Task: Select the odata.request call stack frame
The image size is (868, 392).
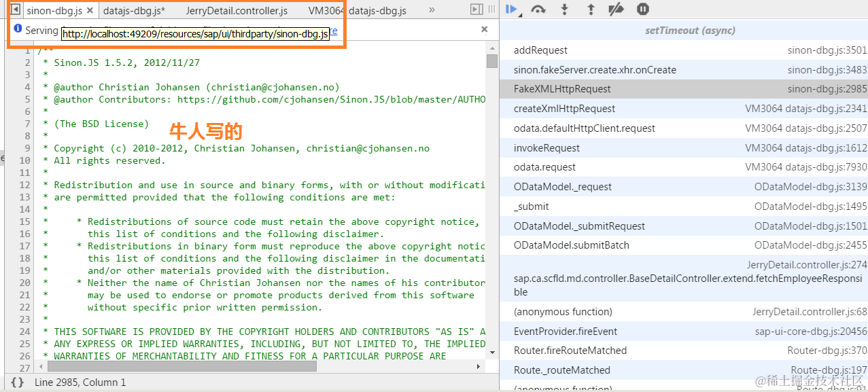Action: click(683, 167)
